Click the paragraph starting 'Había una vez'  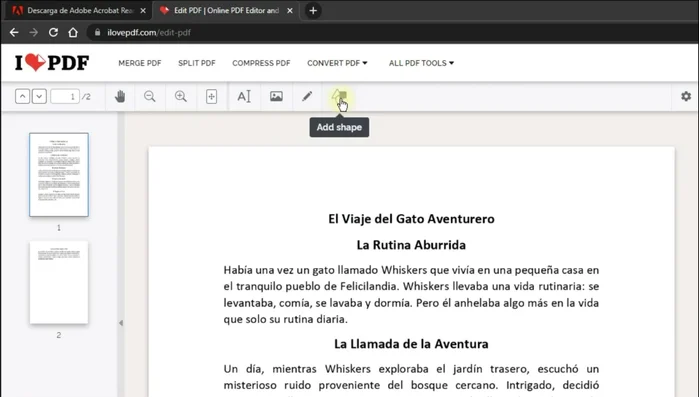point(411,295)
